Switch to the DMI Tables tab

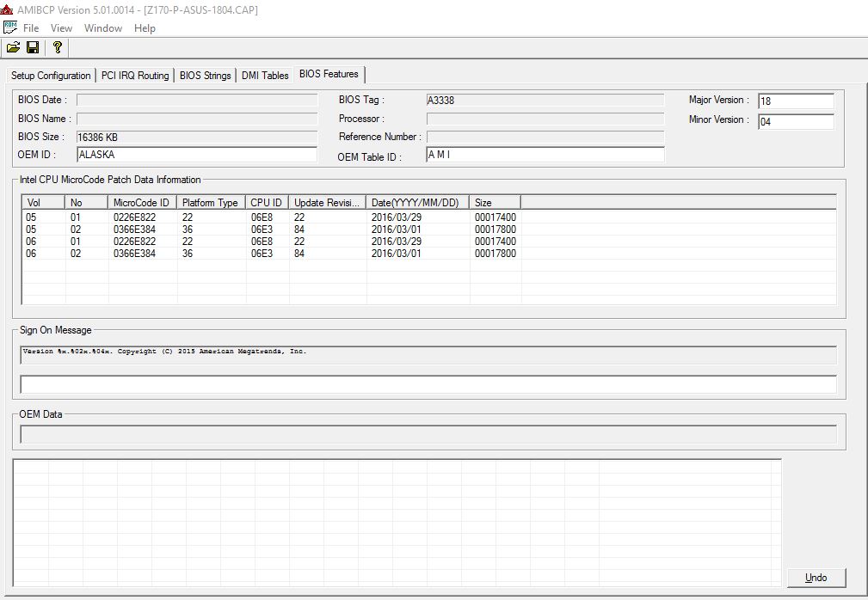click(x=265, y=76)
